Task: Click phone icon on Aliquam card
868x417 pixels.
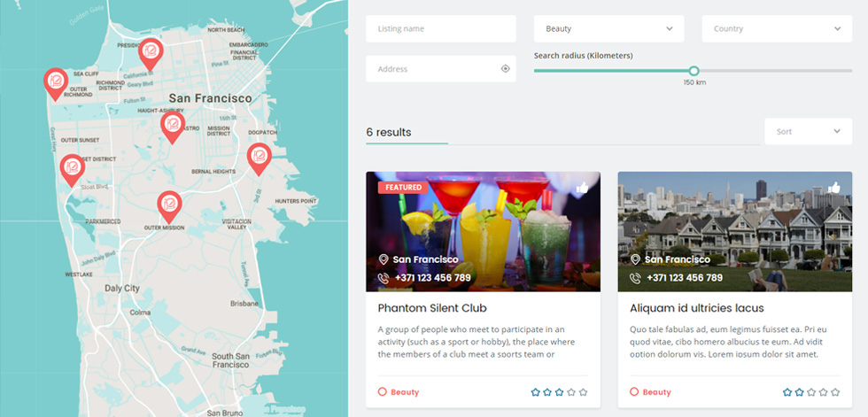Action: pyautogui.click(x=636, y=278)
